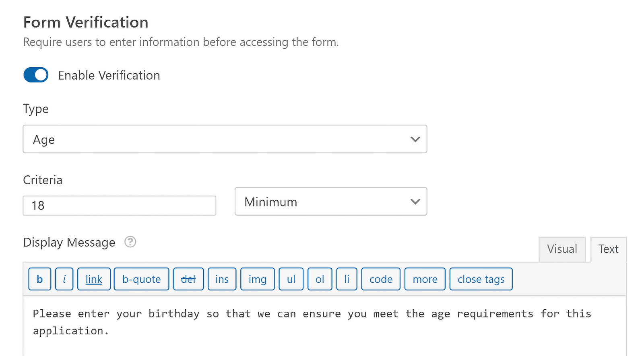Switch to the Visual editor tab

pyautogui.click(x=561, y=249)
